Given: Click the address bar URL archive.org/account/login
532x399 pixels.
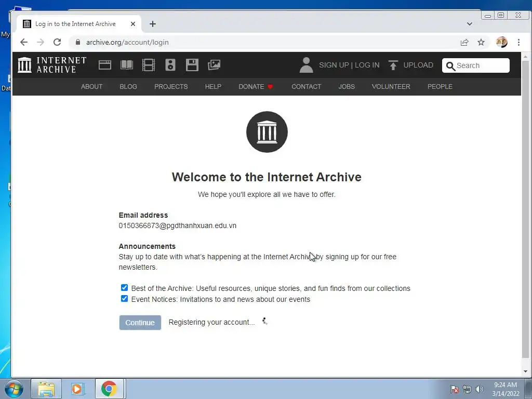Looking at the screenshot, I should point(127,42).
